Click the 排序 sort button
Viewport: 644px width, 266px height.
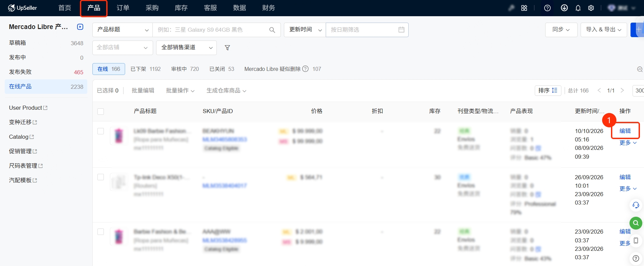point(548,90)
